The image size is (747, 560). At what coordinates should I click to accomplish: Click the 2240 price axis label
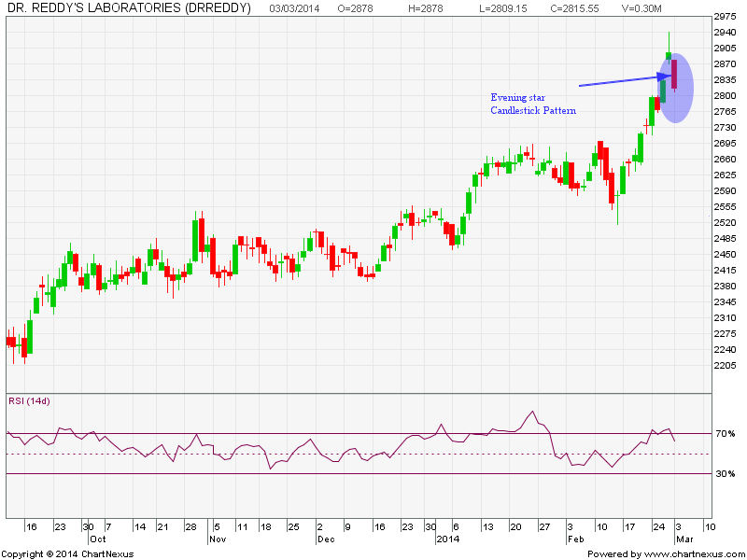(x=726, y=349)
